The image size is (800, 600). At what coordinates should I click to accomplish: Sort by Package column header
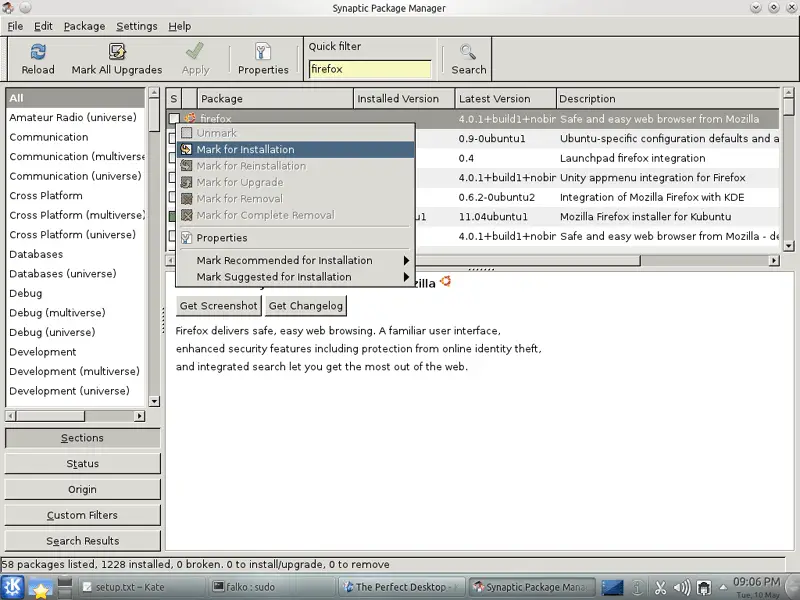[276, 98]
